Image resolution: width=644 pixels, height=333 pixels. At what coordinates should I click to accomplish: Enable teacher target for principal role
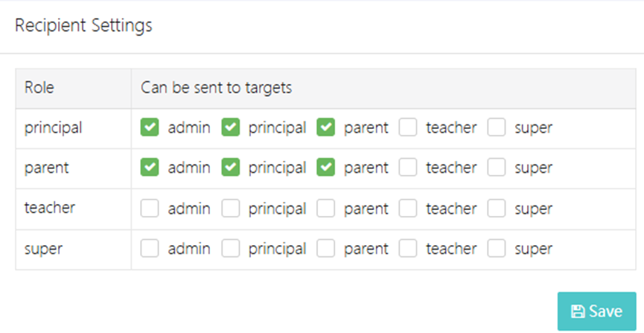(x=408, y=127)
